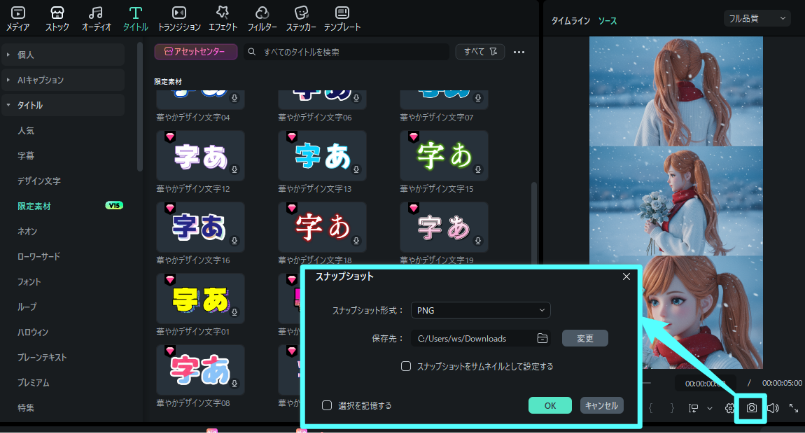Open the スナップショット形式 PNG dropdown
The width and height of the screenshot is (805, 433).
click(x=481, y=310)
